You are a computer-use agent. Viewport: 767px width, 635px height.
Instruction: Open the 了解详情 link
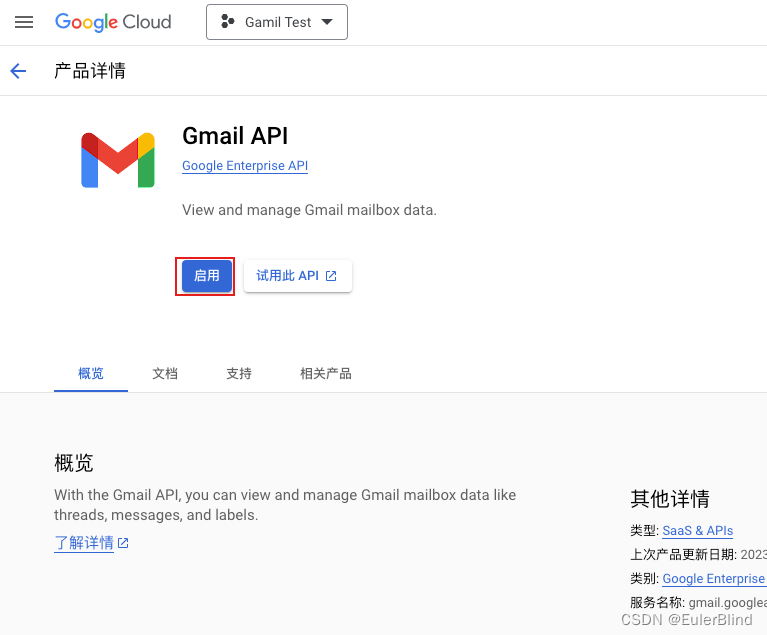click(84, 543)
